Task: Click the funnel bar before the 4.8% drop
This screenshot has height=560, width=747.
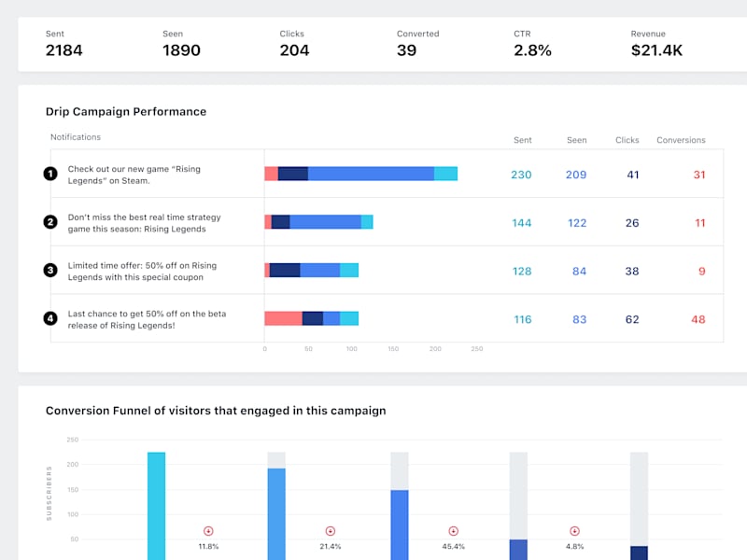Action: (x=518, y=550)
